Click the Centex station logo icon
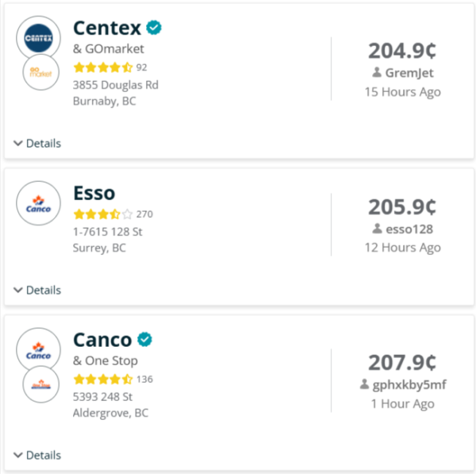476x474 pixels. pyautogui.click(x=38, y=37)
